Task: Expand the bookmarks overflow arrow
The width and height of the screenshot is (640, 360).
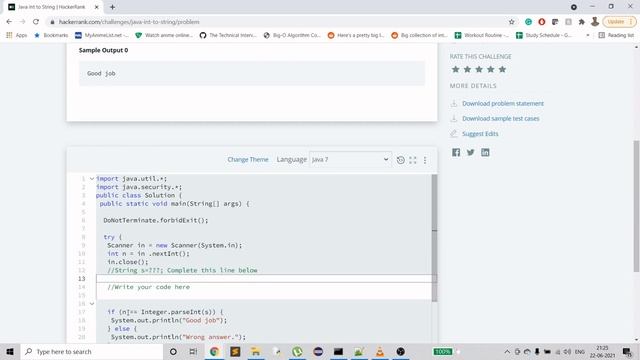Action: click(x=588, y=36)
